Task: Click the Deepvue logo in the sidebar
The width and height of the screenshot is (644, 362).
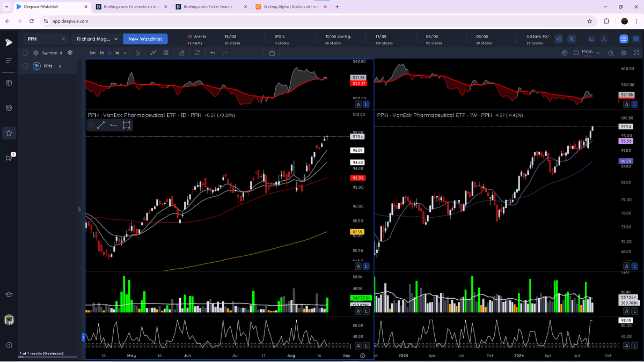Action: (x=9, y=42)
